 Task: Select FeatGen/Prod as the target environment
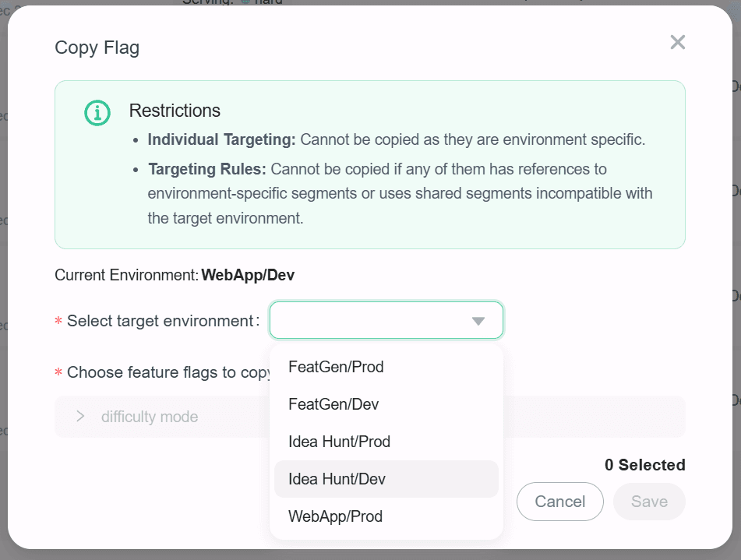pos(336,366)
